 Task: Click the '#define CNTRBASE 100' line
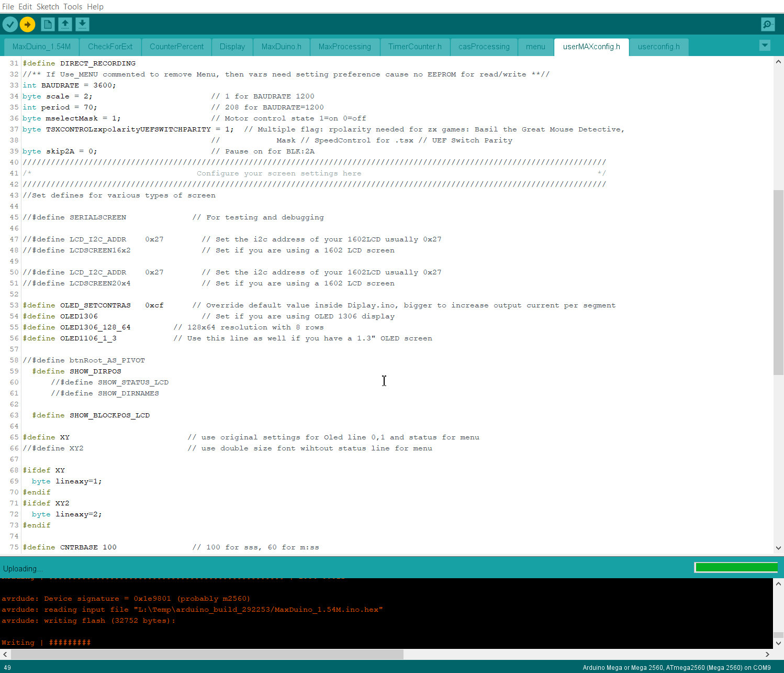[70, 547]
